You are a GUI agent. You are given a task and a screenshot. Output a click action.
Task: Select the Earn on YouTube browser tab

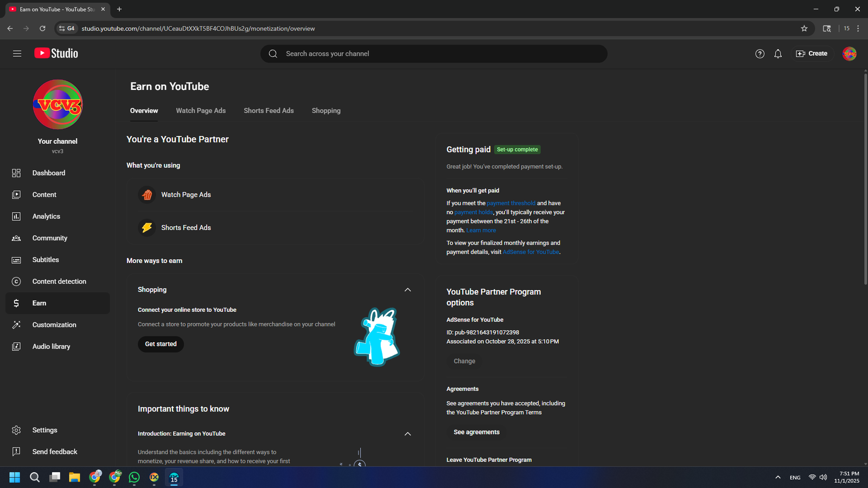pos(56,9)
